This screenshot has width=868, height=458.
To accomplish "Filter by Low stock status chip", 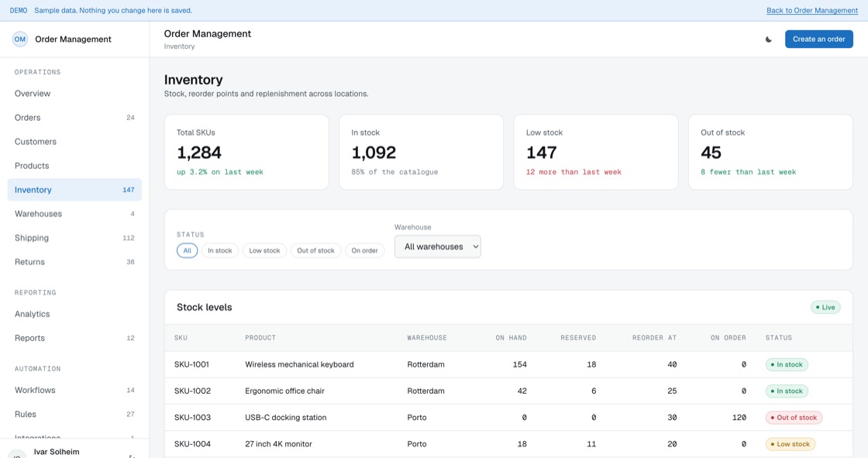I will (x=264, y=250).
